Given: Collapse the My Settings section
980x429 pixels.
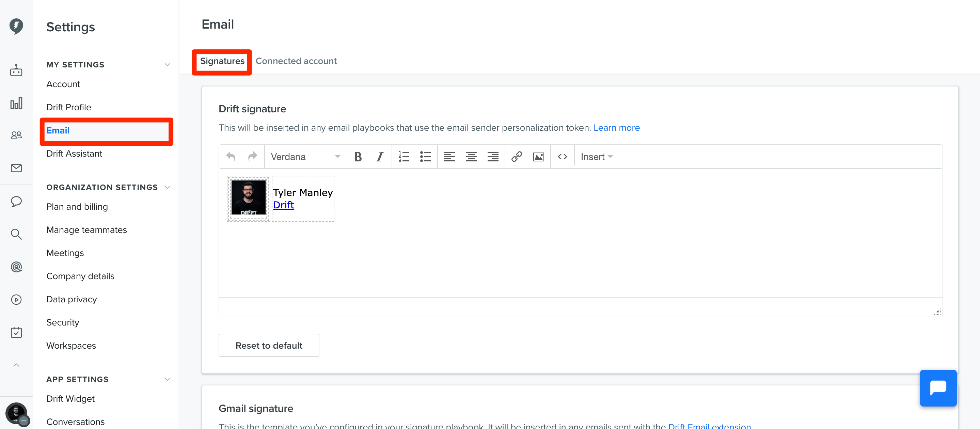Looking at the screenshot, I should pyautogui.click(x=168, y=65).
